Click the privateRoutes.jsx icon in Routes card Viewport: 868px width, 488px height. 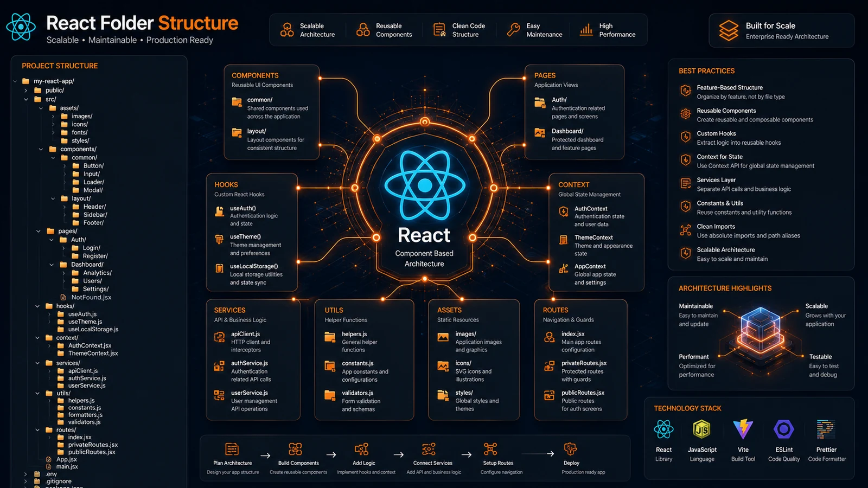coord(550,367)
